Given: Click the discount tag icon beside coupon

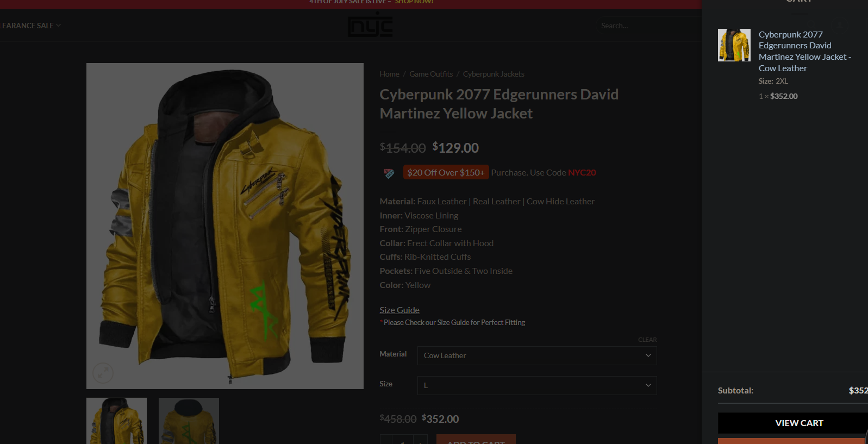Looking at the screenshot, I should 389,173.
